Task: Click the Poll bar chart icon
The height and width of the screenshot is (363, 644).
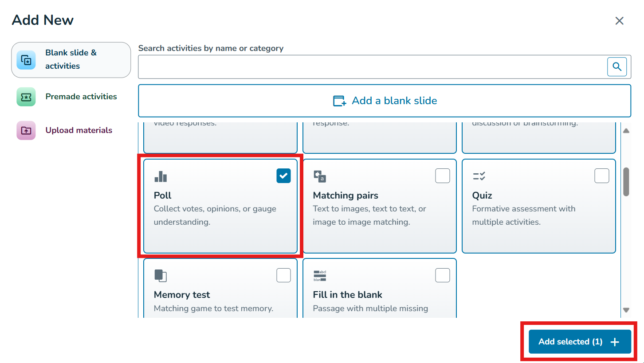Action: pyautogui.click(x=161, y=177)
